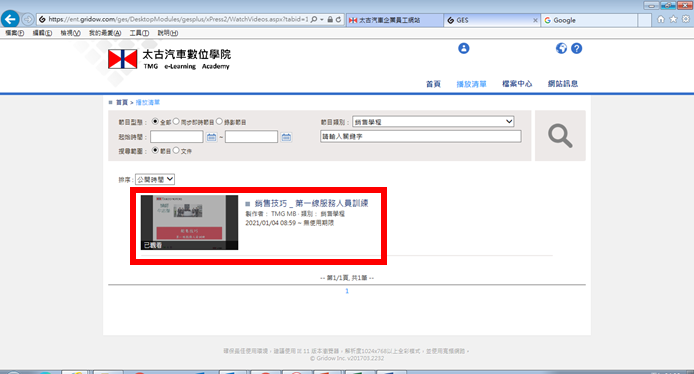This screenshot has width=694, height=374.
Task: Click the lock security icon in address bar
Action: coord(330,19)
